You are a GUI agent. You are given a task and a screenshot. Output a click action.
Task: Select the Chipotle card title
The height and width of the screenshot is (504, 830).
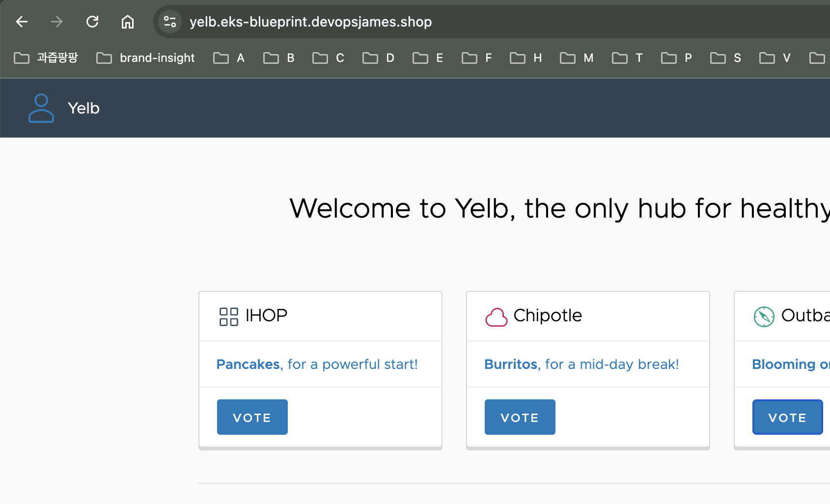coord(548,315)
